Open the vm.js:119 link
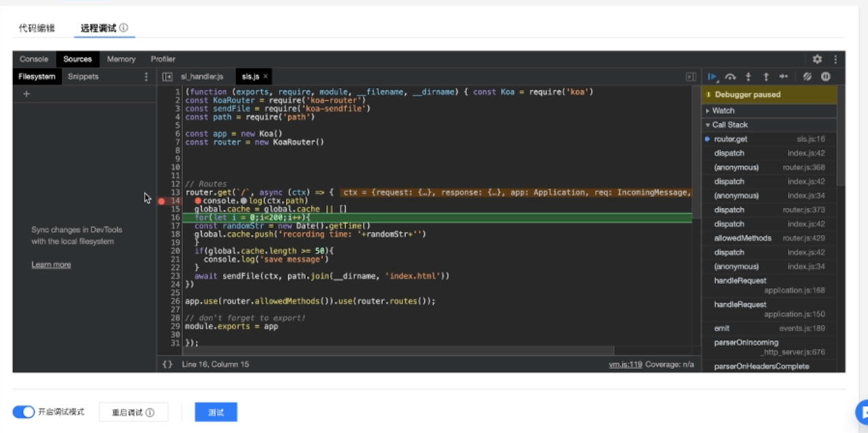Screen dimensions: 868x433 [x=626, y=365]
